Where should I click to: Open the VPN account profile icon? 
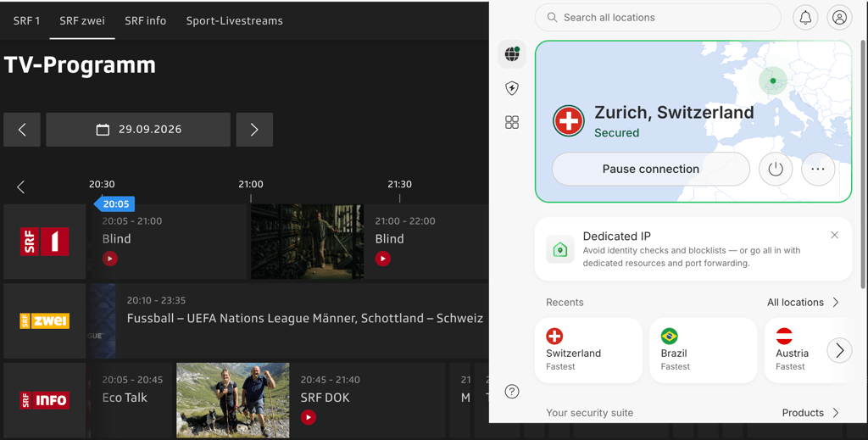coord(839,18)
